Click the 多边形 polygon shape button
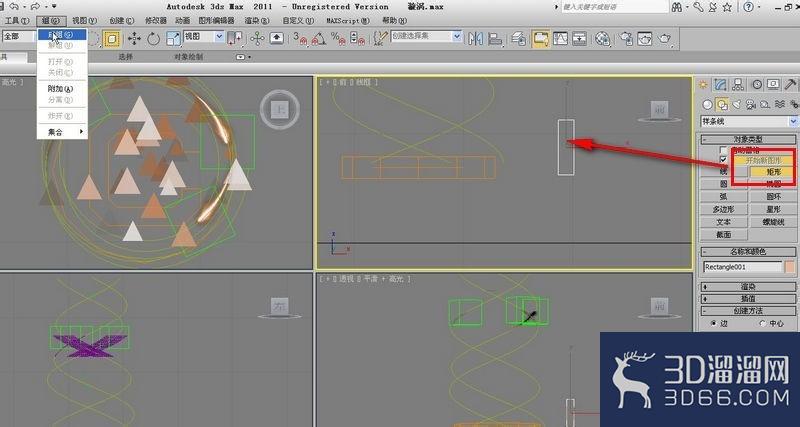The width and height of the screenshot is (800, 427). coord(723,209)
